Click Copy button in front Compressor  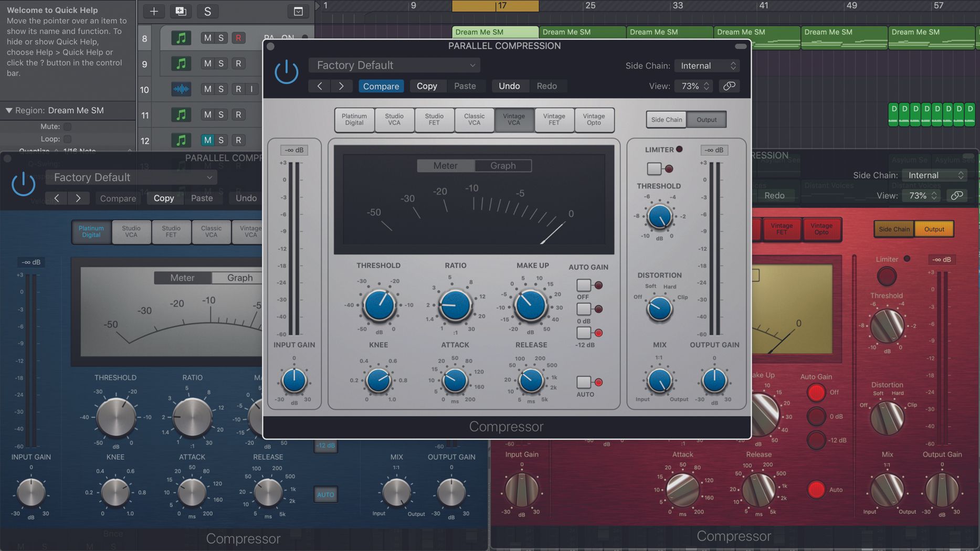[427, 86]
